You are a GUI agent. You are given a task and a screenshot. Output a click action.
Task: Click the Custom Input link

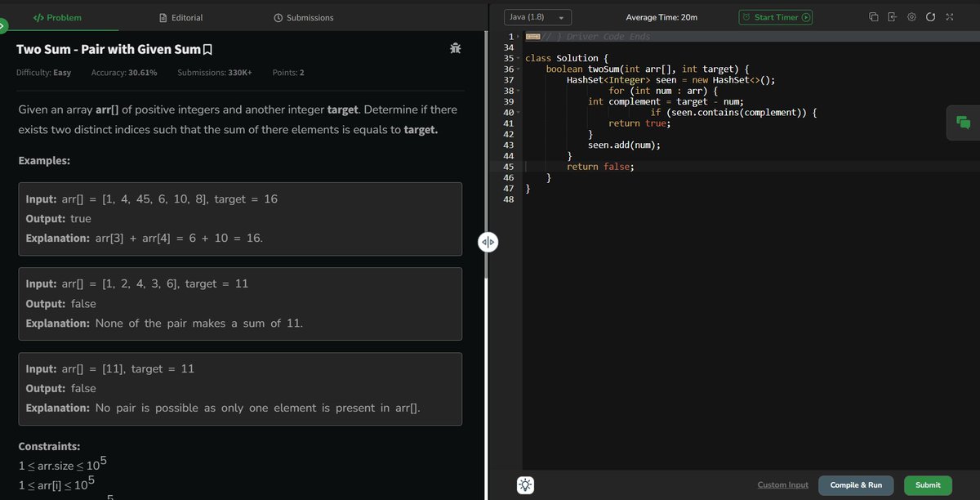(x=782, y=484)
